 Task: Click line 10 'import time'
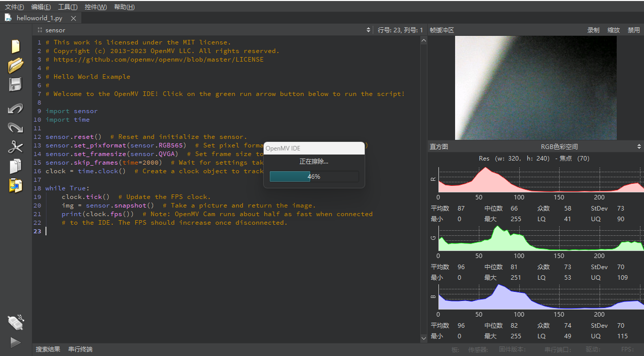68,120
